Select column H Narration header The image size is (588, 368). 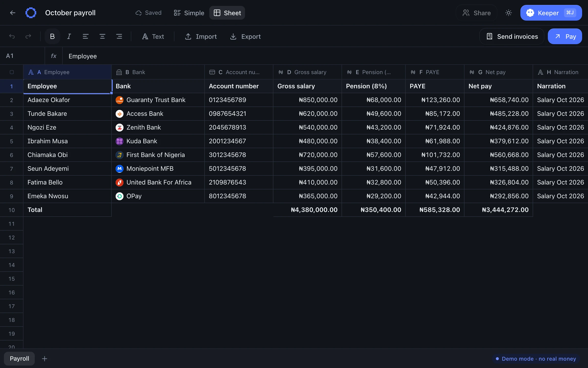[x=560, y=72]
